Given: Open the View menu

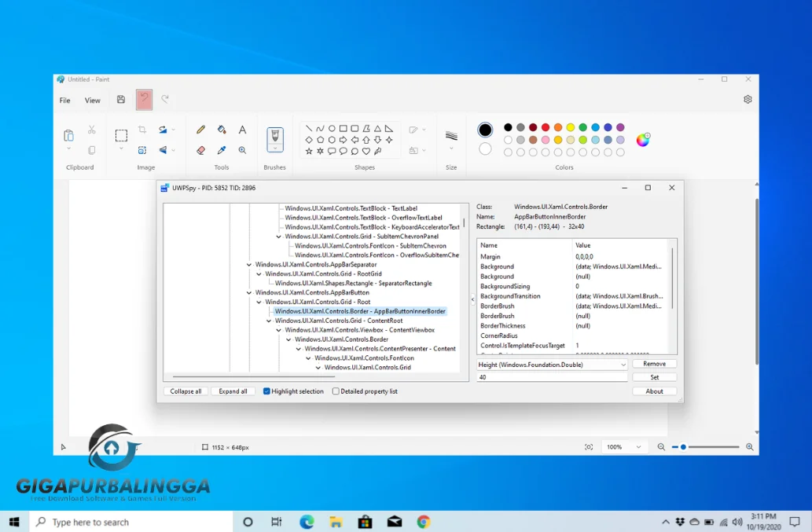Looking at the screenshot, I should pyautogui.click(x=93, y=101).
